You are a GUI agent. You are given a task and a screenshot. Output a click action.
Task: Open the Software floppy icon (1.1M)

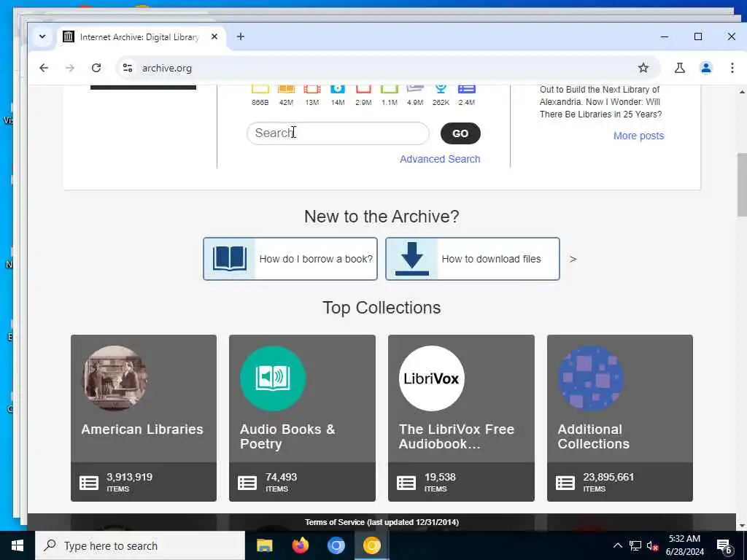click(390, 89)
